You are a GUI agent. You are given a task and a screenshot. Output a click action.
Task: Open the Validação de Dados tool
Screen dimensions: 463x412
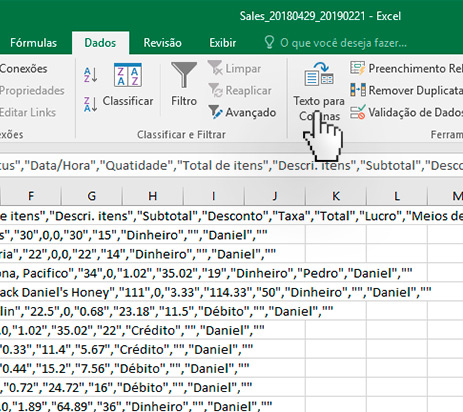(407, 112)
